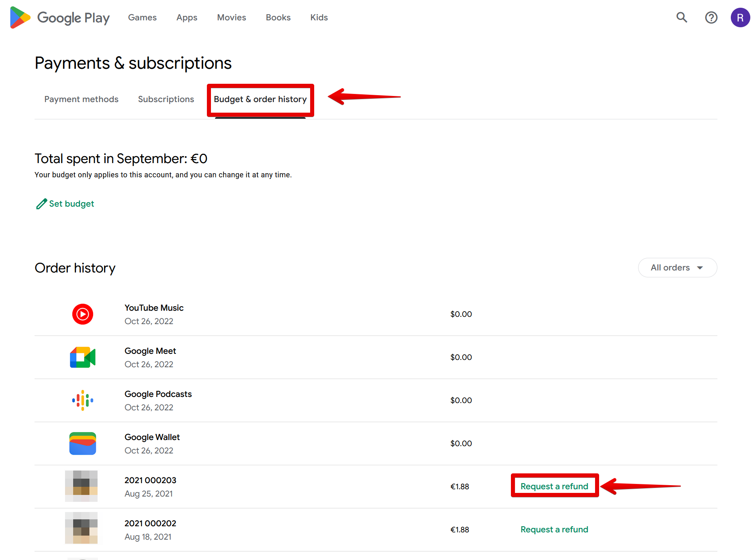Switch to the Payment methods tab
The width and height of the screenshot is (756, 560).
pos(81,99)
